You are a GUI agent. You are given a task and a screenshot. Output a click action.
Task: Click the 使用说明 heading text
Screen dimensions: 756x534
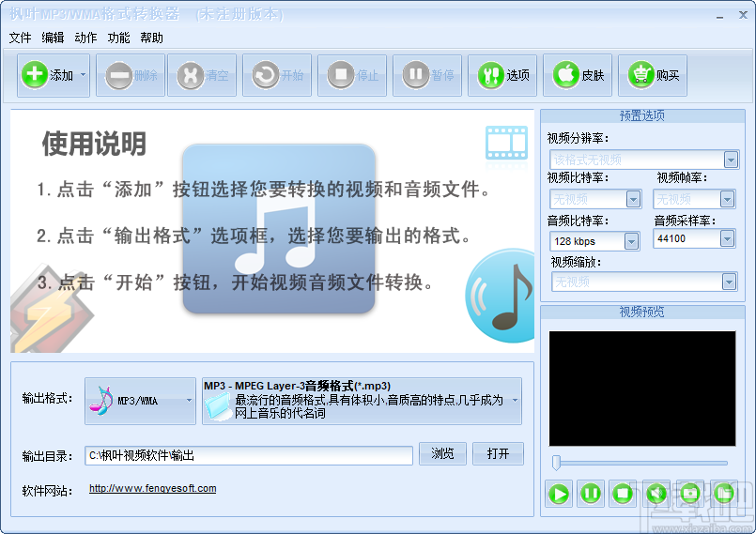click(x=95, y=144)
